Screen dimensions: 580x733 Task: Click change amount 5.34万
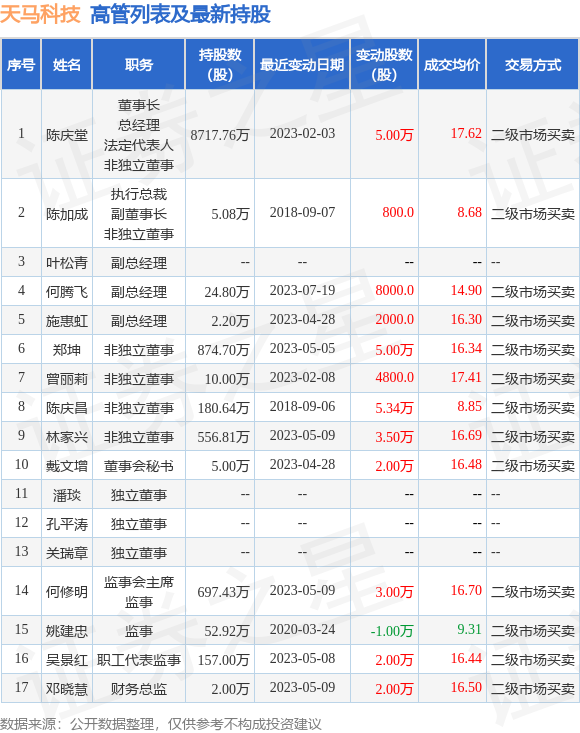[x=395, y=408]
